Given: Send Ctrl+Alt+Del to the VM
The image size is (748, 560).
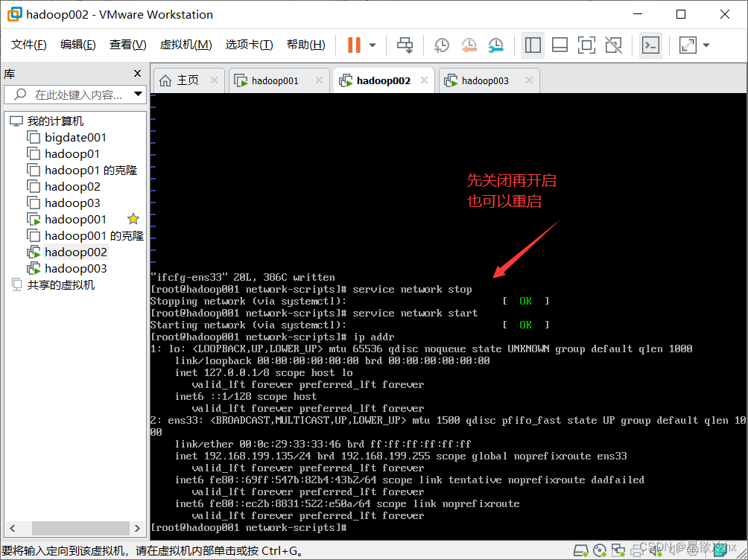Looking at the screenshot, I should [x=405, y=45].
